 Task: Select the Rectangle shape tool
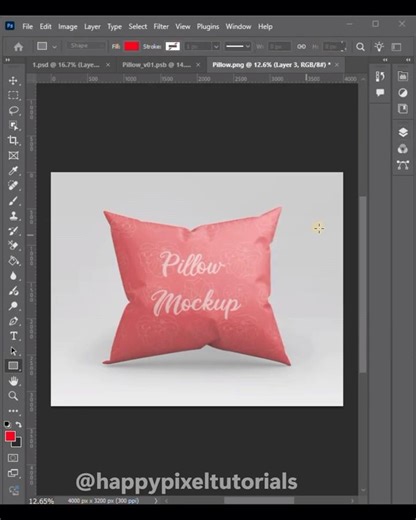13,366
